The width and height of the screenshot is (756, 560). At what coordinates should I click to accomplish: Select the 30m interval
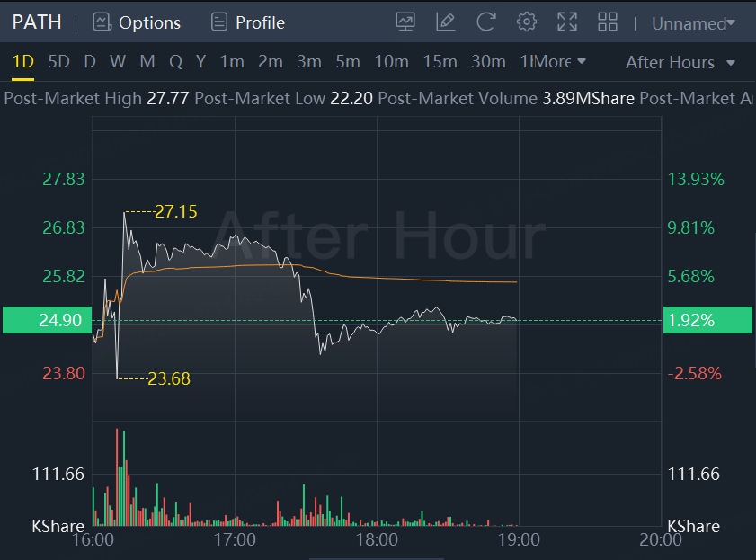pos(488,61)
